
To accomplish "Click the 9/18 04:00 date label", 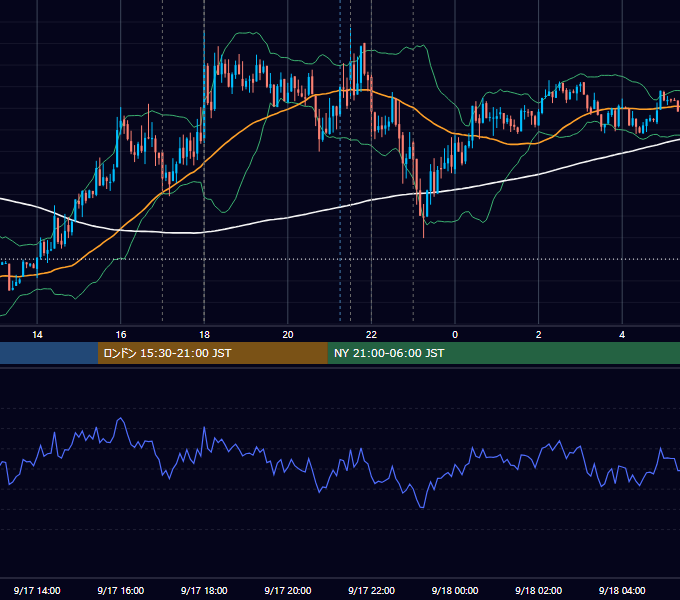I will 622,590.
